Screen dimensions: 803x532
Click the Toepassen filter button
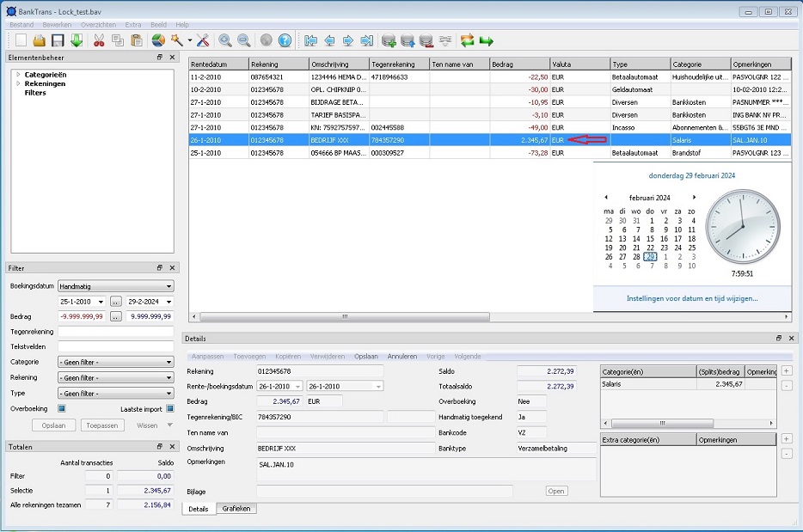(x=102, y=425)
